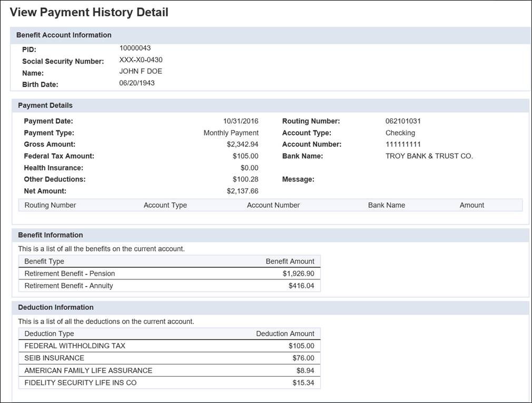Click the name JOHN F DOE
Image resolution: width=532 pixels, height=403 pixels.
pyautogui.click(x=141, y=71)
